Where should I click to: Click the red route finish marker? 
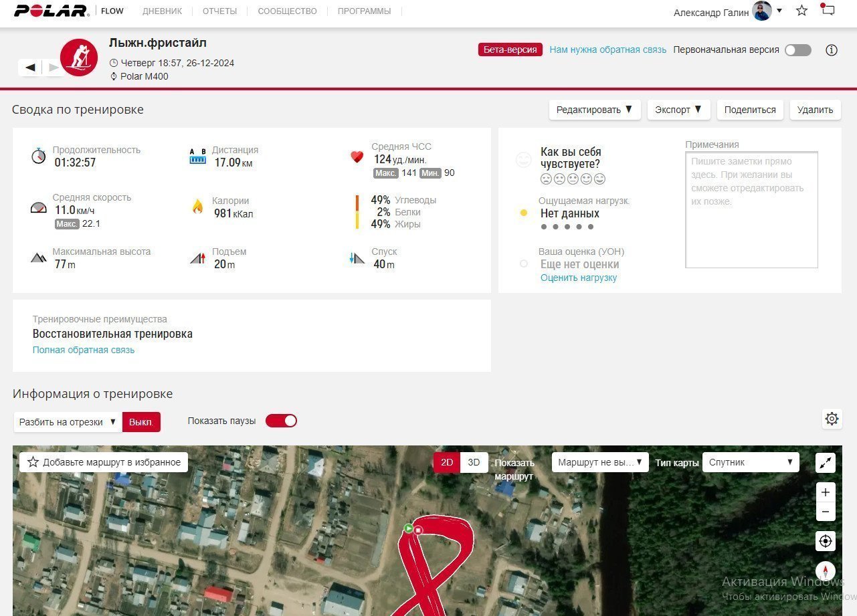coord(418,530)
